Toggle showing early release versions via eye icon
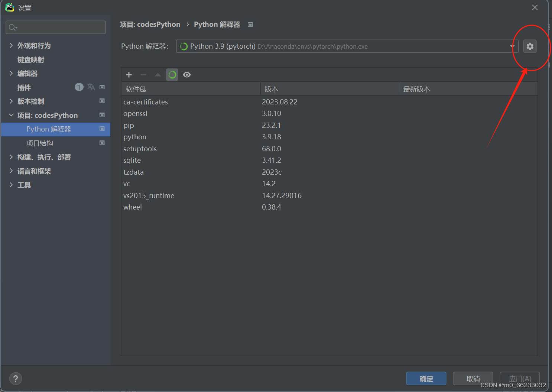This screenshot has width=552, height=392. click(x=187, y=75)
